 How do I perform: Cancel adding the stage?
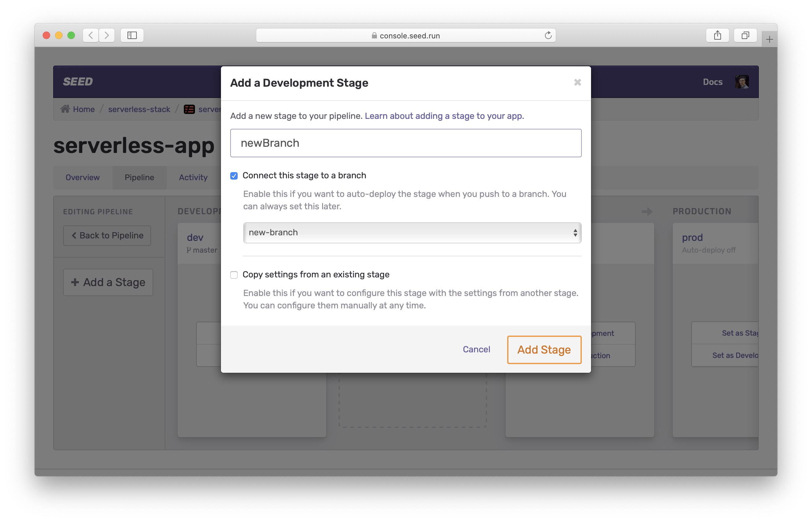pyautogui.click(x=476, y=349)
